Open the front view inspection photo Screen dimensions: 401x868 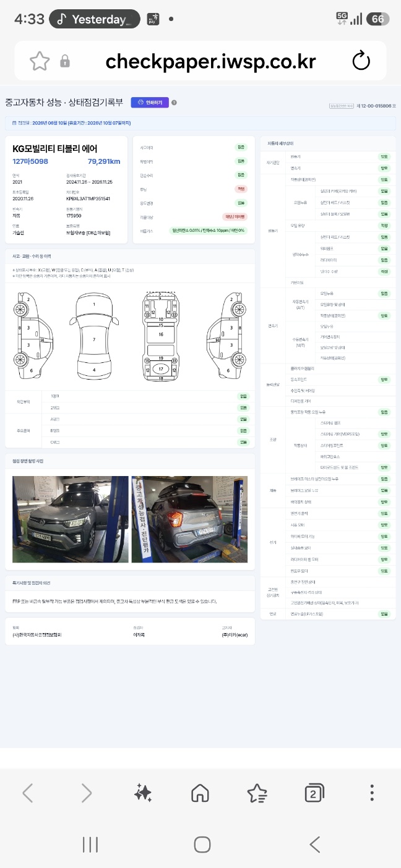coord(71,519)
